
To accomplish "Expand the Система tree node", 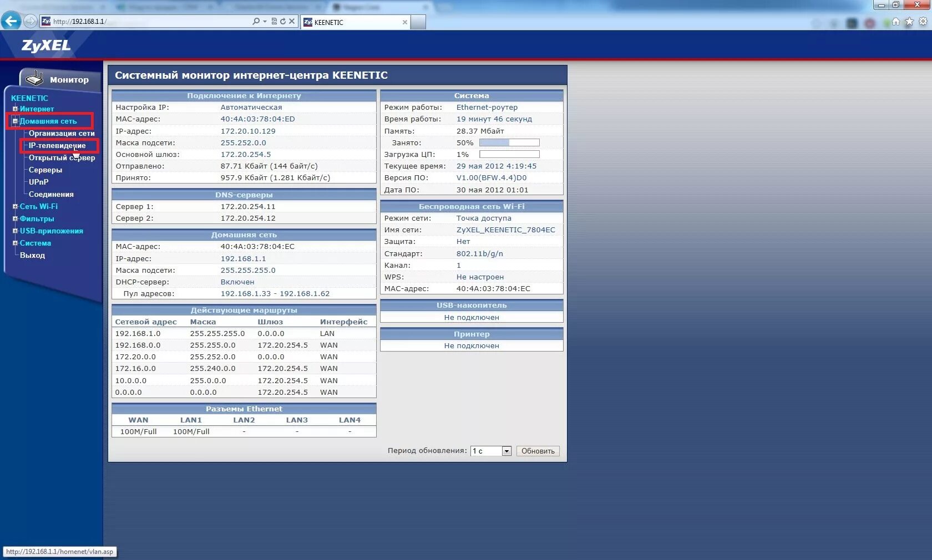I will pyautogui.click(x=15, y=243).
